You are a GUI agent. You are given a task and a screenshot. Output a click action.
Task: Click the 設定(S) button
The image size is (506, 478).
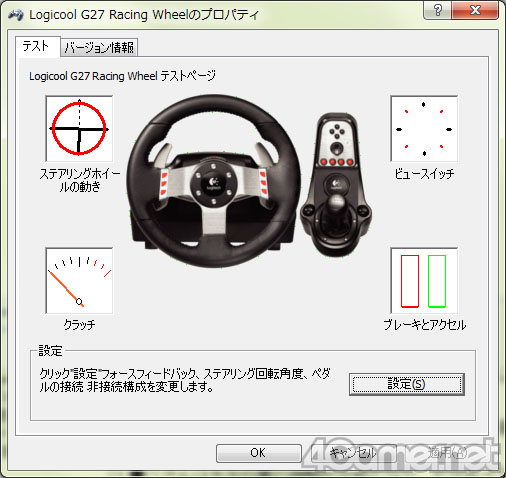(x=407, y=384)
